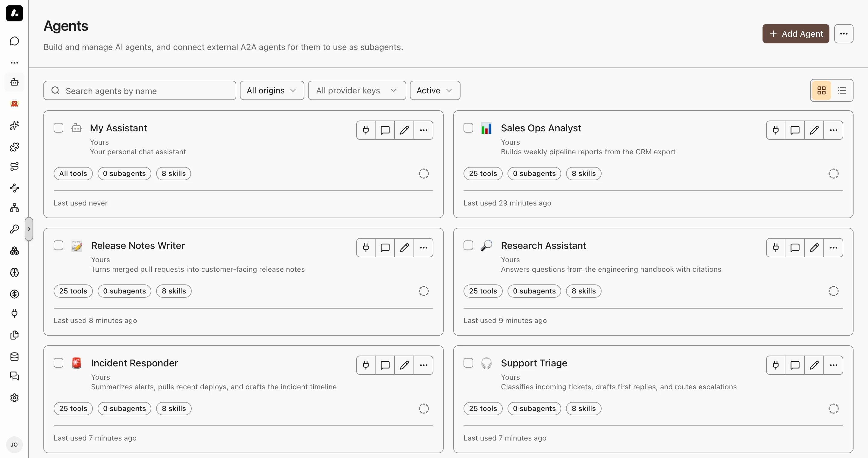Start chat with Sales Ops Analyst
Viewport: 868px width, 458px height.
[795, 130]
